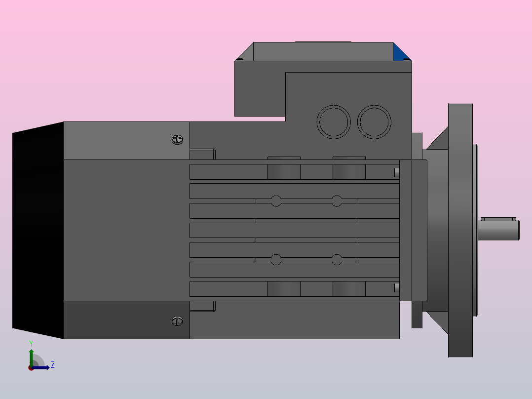Select the upper screw on the fan cover

(x=178, y=140)
